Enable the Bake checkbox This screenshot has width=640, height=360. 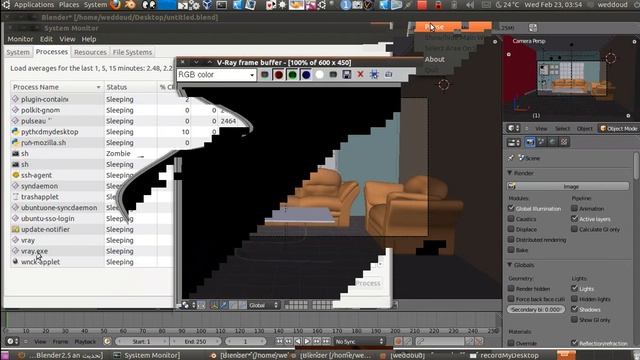click(511, 250)
